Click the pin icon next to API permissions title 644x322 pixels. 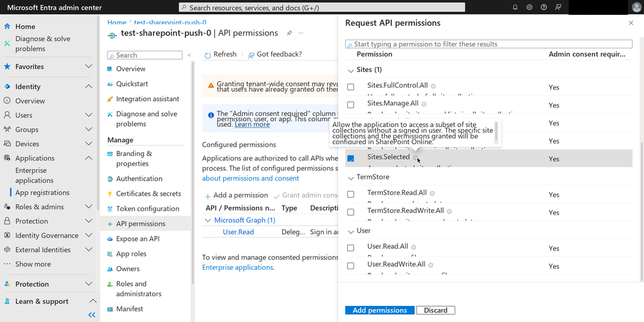[x=289, y=33]
